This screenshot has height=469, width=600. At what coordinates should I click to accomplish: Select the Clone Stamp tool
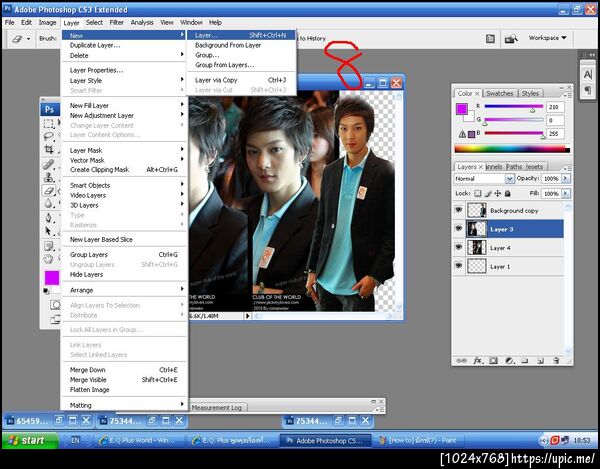coord(49,177)
